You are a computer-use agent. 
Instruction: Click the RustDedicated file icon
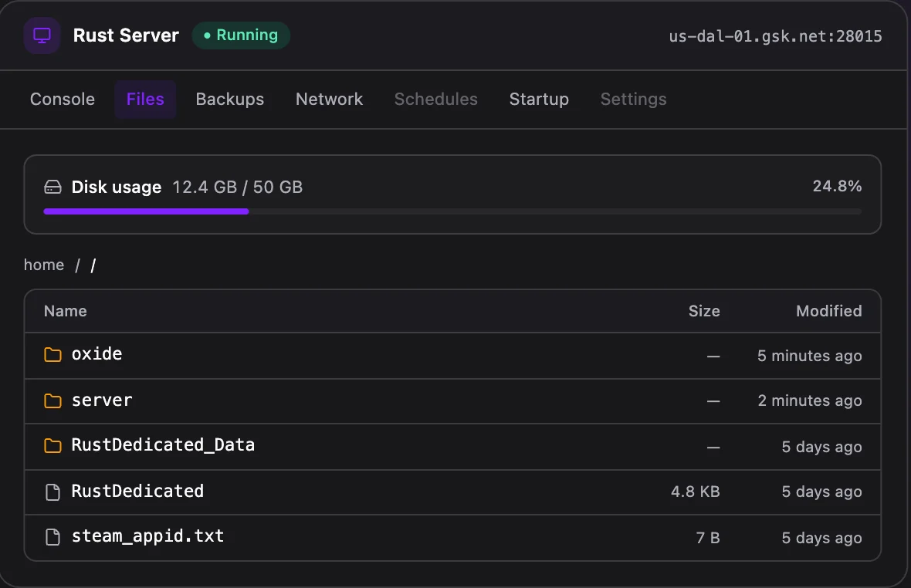click(52, 492)
